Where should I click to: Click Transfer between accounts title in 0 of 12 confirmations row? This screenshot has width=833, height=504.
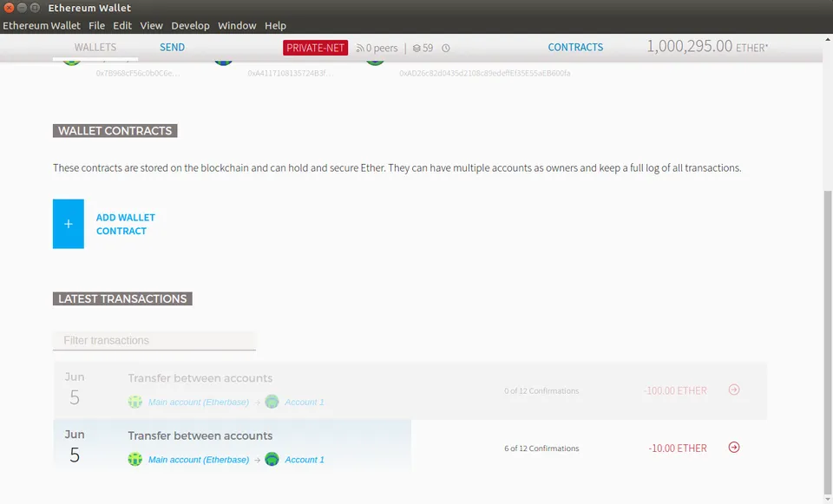click(200, 378)
